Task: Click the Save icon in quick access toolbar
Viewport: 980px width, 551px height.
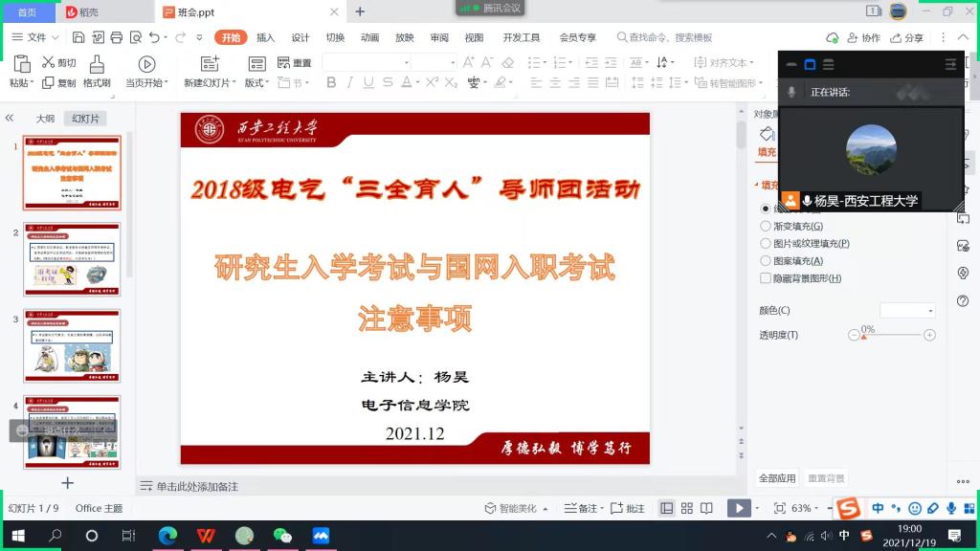Action: coord(78,37)
